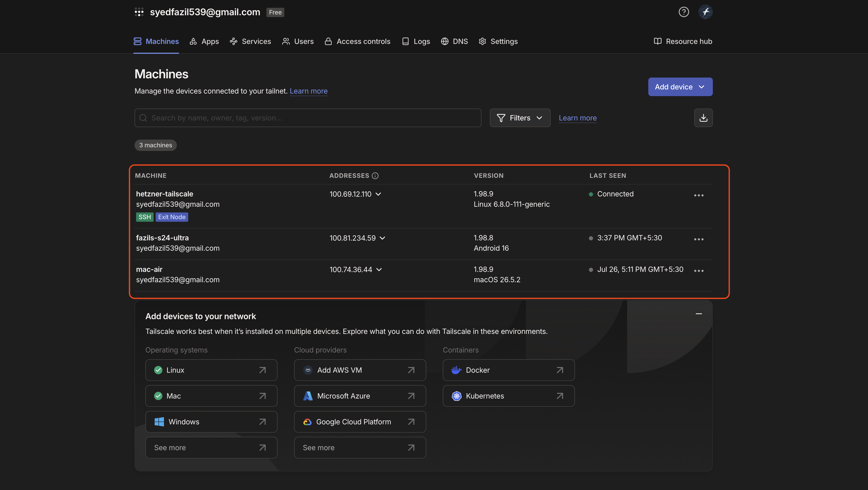The height and width of the screenshot is (490, 868).
Task: Open the Google Cloud Platform card
Action: coord(360,422)
